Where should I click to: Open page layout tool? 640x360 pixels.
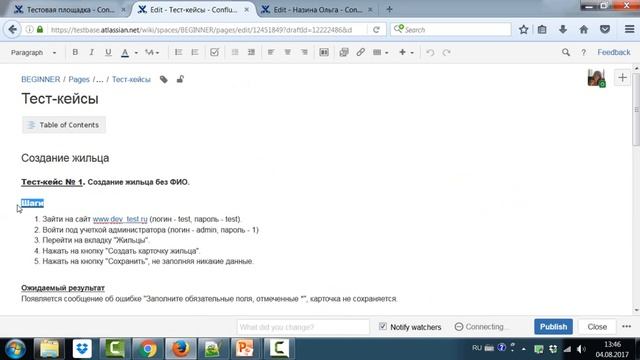324,52
